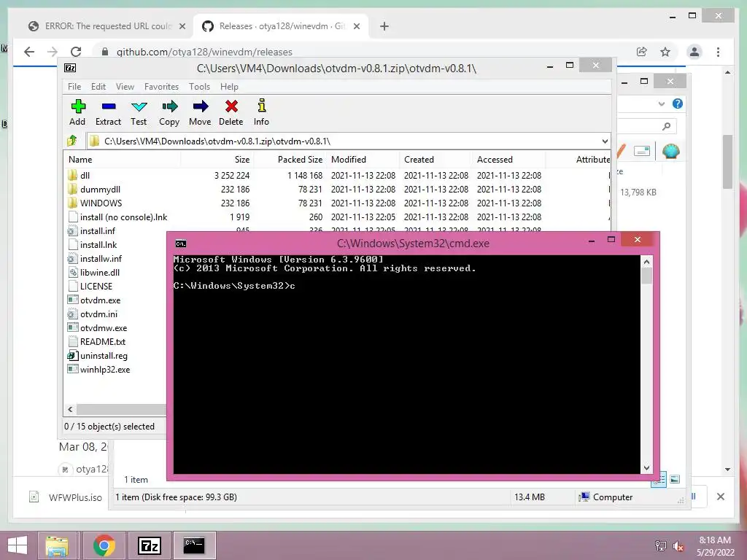Click the Add toolbar icon in 7-Zip
Image resolution: width=747 pixels, height=560 pixels.
click(77, 112)
